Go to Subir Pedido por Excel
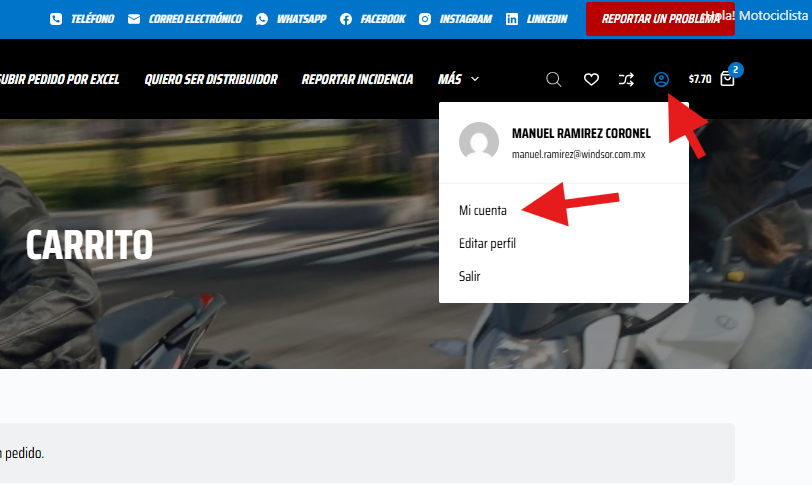Viewport: 812px width, 485px height. tap(58, 79)
